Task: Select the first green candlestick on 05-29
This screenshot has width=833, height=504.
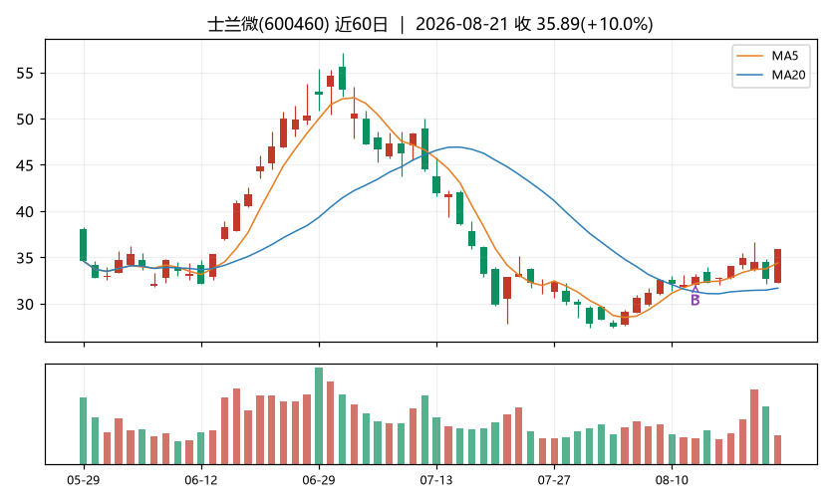Action: pyautogui.click(x=84, y=245)
